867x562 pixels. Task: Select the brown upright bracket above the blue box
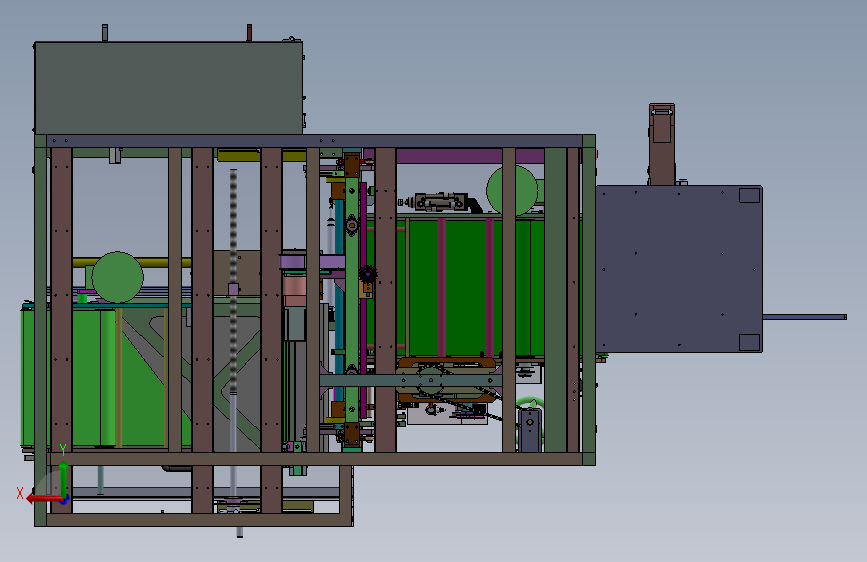662,144
